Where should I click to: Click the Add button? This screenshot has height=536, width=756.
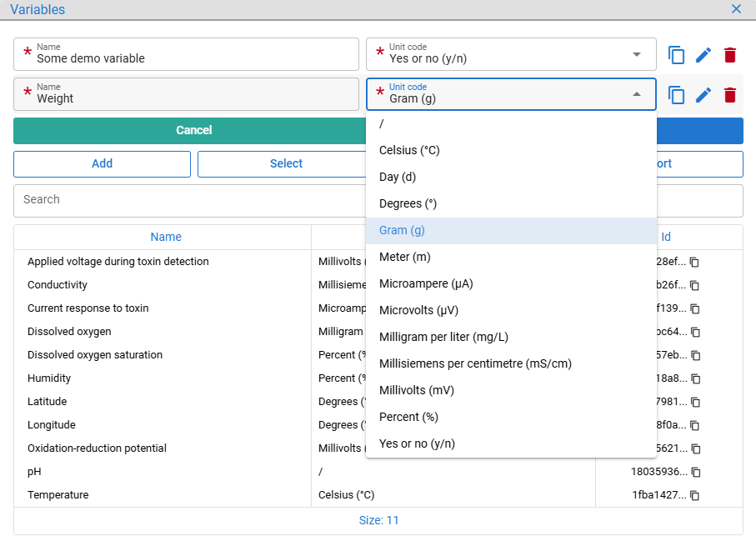(x=103, y=164)
